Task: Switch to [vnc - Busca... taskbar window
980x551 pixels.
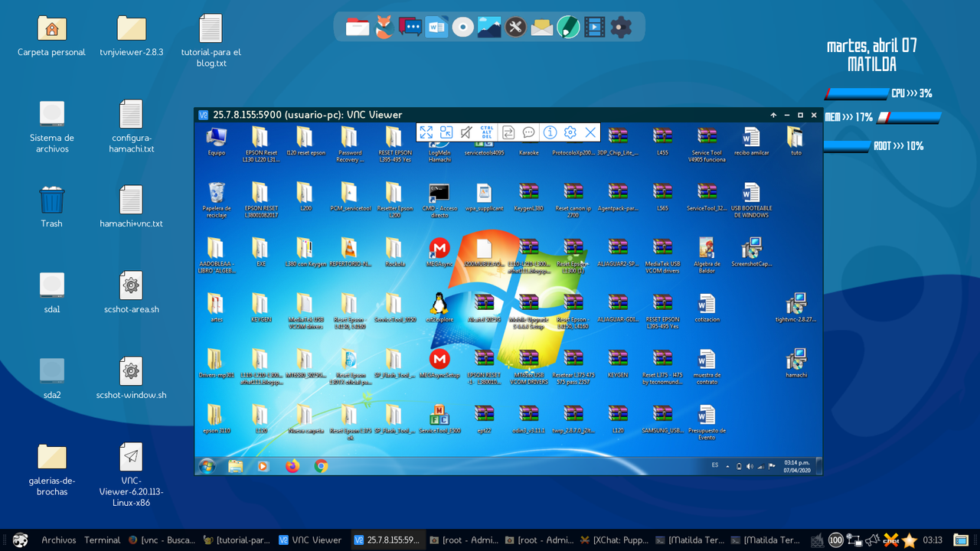Action: 162,540
